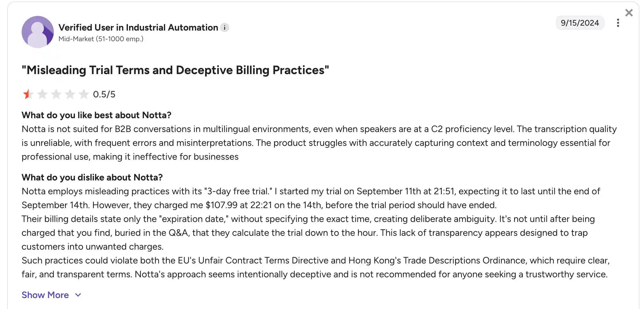Expand the chevron beside Show More
This screenshot has width=644, height=309.
(77, 295)
